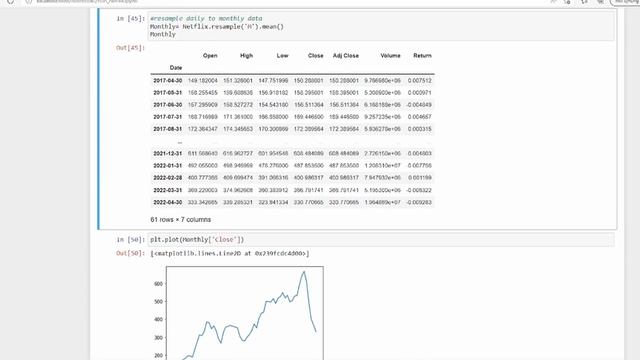Click the Close value in 2017-07-31 row
640x360 pixels.
pos(309,117)
